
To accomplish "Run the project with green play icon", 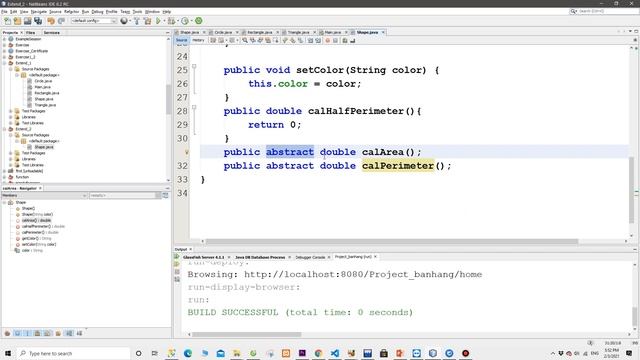I will click(x=158, y=21).
